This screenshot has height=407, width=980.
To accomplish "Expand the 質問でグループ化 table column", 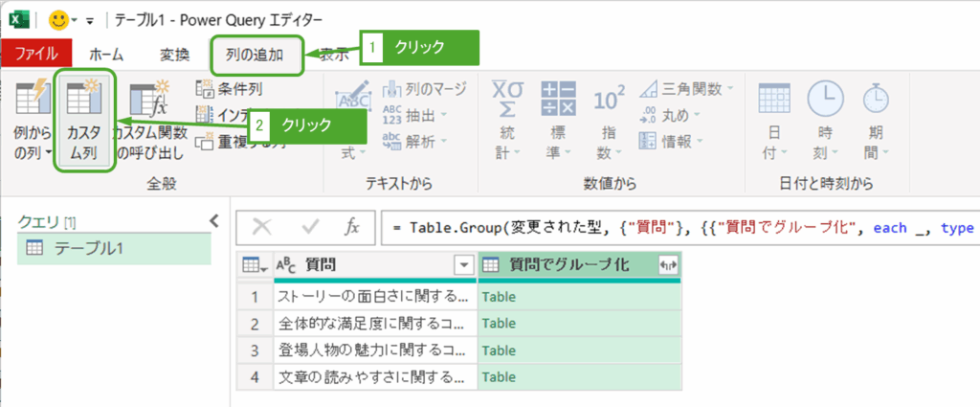I will click(x=667, y=265).
